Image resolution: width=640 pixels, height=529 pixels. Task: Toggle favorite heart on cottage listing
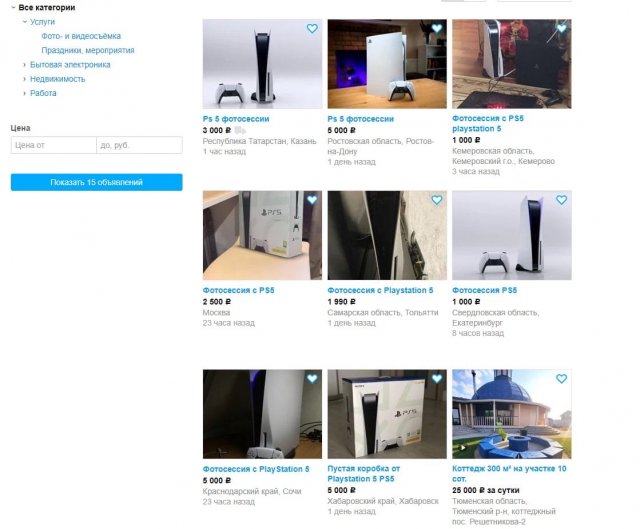562,379
